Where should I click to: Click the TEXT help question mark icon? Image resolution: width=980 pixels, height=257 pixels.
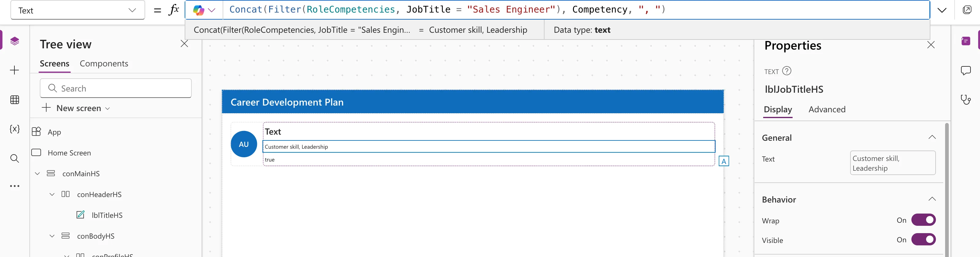[x=787, y=71]
